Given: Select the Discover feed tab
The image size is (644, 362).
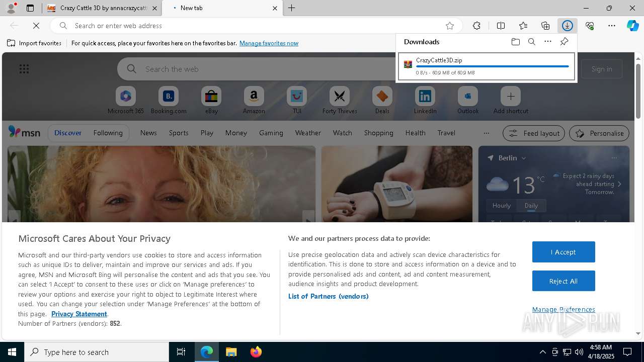Looking at the screenshot, I should 68,133.
